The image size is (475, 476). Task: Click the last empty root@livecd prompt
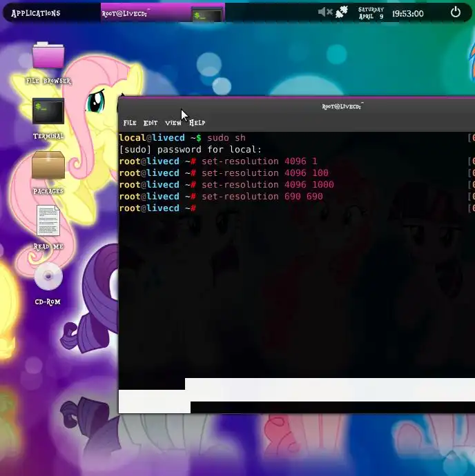[x=157, y=208]
